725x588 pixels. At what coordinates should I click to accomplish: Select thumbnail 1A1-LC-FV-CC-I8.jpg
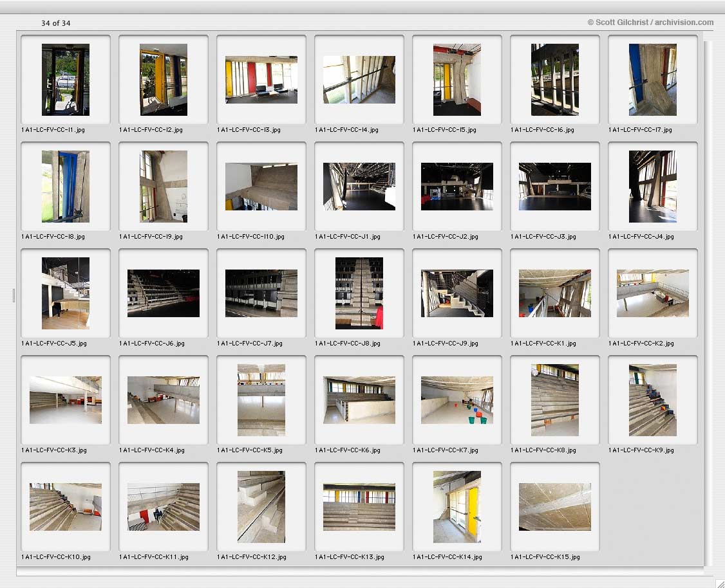tap(66, 187)
